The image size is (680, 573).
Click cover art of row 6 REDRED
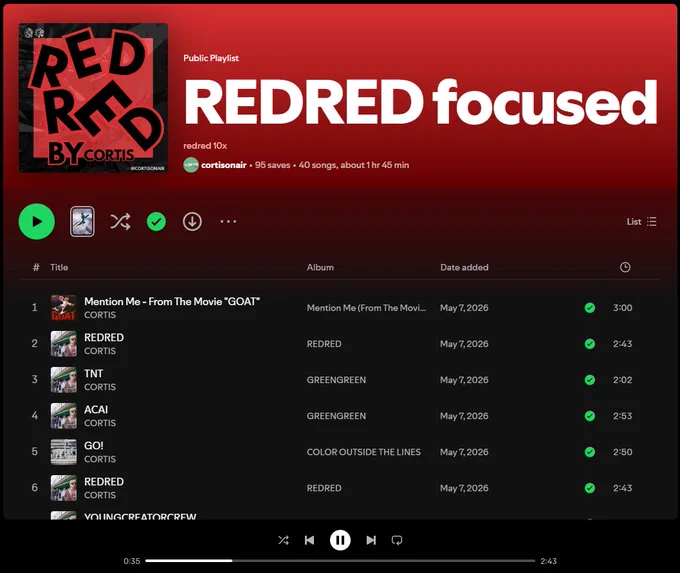coord(64,488)
